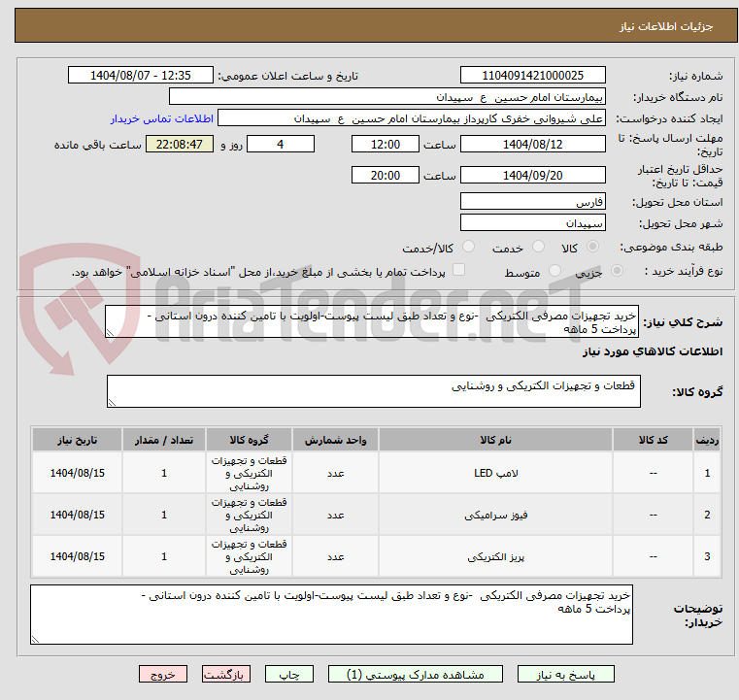
Task: Select the لامپ LED item name
Action: coord(496,473)
